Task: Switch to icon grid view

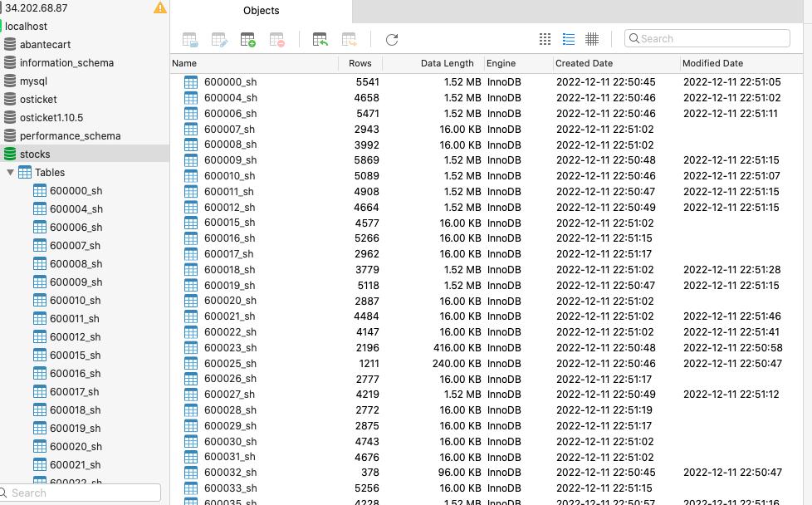Action: (x=545, y=39)
